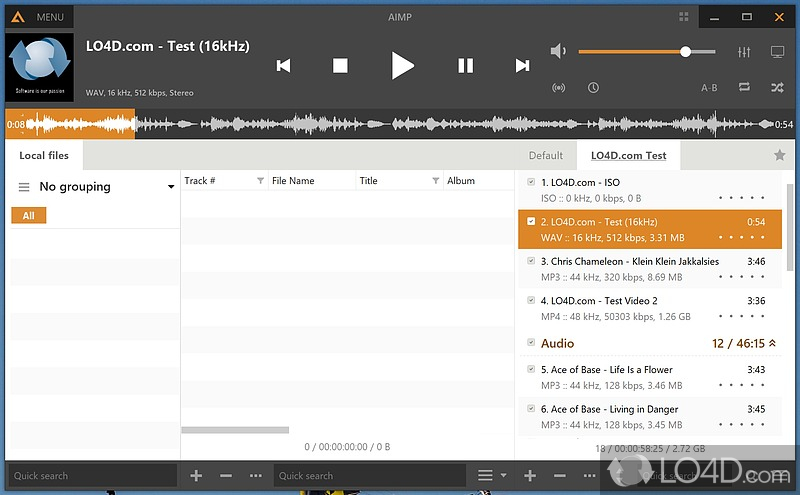
Task: Toggle A-B repeat section
Action: [x=709, y=88]
